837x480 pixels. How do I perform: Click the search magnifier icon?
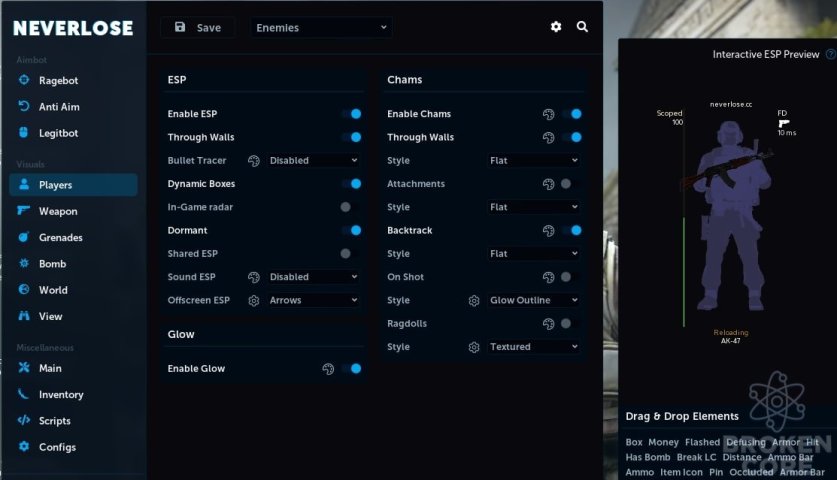pos(582,27)
